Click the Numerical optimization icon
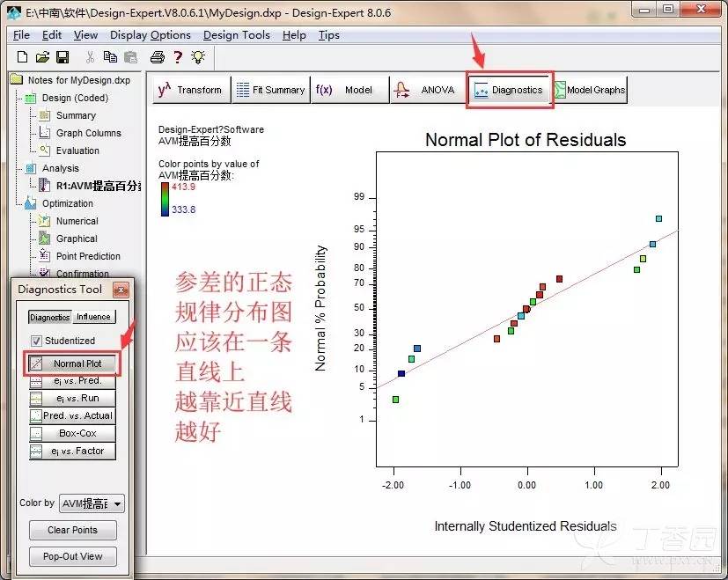The height and width of the screenshot is (580, 728). click(x=45, y=221)
